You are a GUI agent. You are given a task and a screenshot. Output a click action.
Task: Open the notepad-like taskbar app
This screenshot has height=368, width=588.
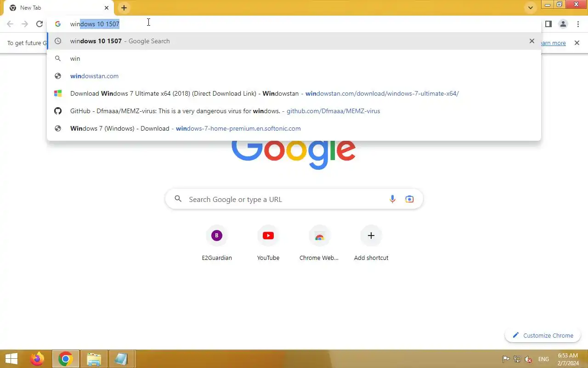[121, 359]
